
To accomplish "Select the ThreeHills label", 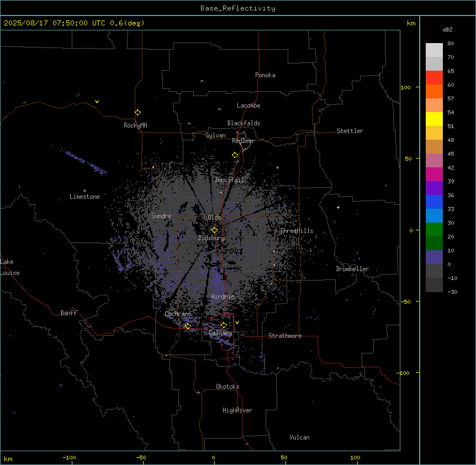I will pyautogui.click(x=297, y=231).
